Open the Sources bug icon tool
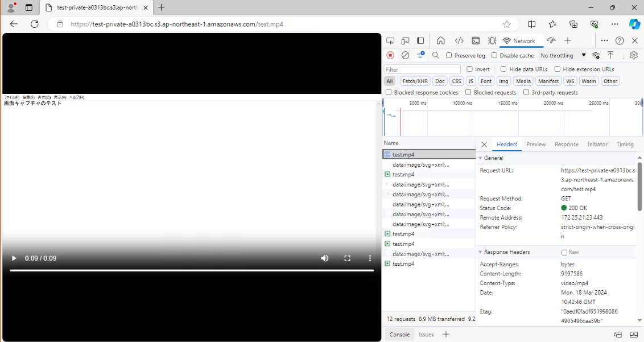The height and width of the screenshot is (342, 644). [x=492, y=41]
